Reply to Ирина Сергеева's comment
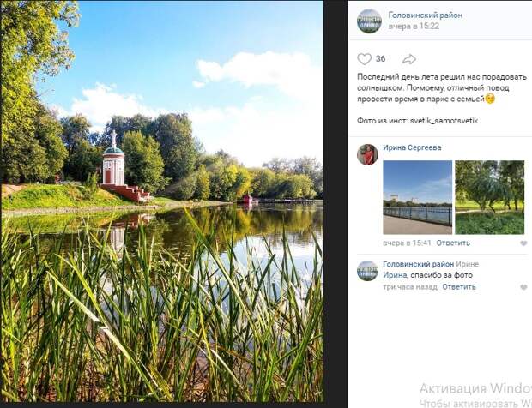The image size is (532, 408). (453, 243)
